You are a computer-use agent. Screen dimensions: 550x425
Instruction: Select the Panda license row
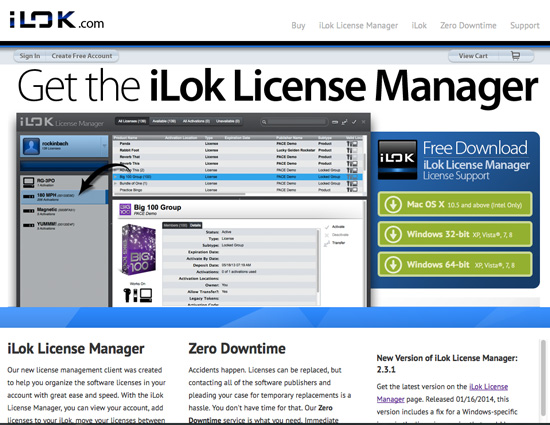(x=237, y=143)
